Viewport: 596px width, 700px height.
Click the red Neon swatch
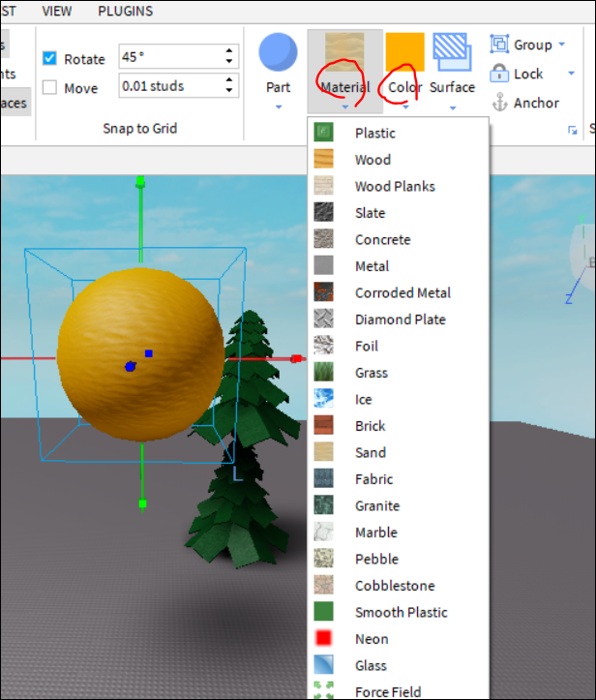[x=323, y=638]
